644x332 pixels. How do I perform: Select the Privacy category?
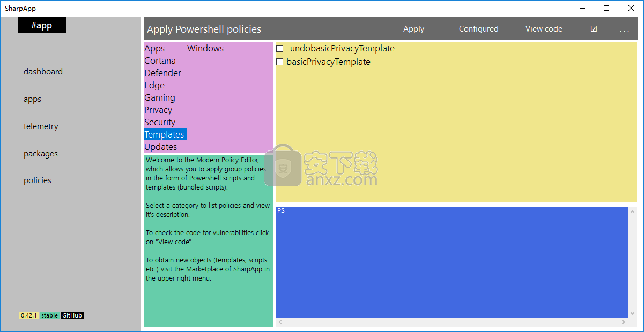click(x=158, y=110)
